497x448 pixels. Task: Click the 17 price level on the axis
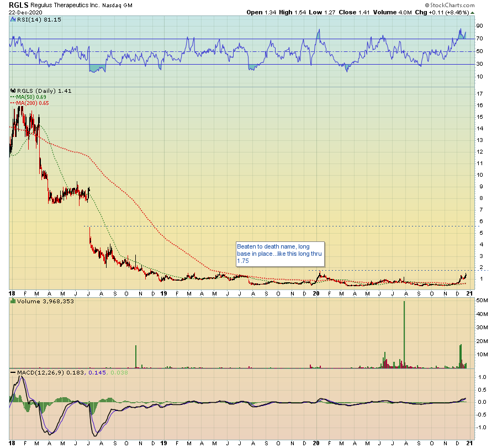(480, 94)
